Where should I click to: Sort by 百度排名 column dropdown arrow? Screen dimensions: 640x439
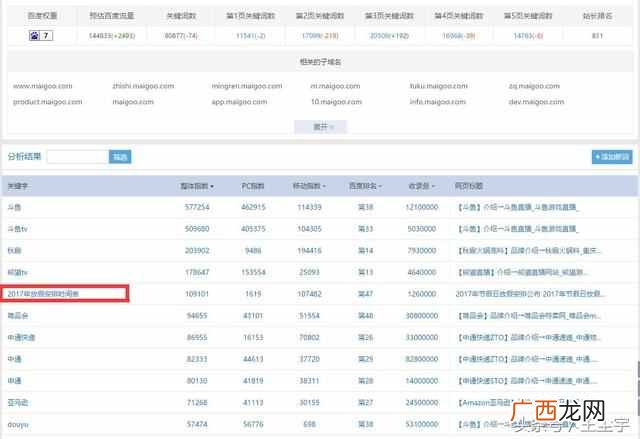coord(380,186)
